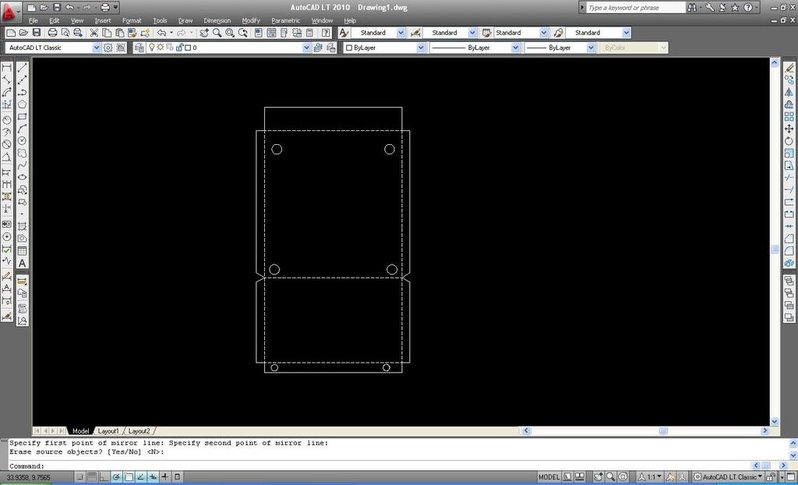Toggle Grid Display in status bar
This screenshot has width=798, height=485.
92,477
